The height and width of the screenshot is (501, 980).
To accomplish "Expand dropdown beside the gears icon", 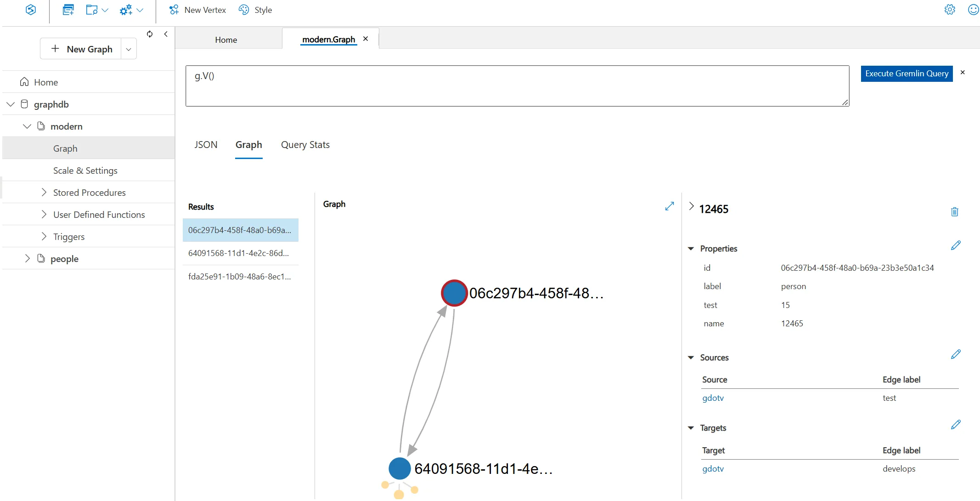I will pos(140,10).
